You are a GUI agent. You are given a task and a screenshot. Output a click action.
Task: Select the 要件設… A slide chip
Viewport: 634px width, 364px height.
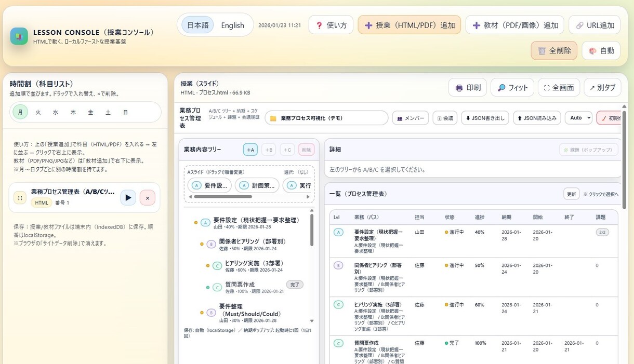tap(209, 185)
